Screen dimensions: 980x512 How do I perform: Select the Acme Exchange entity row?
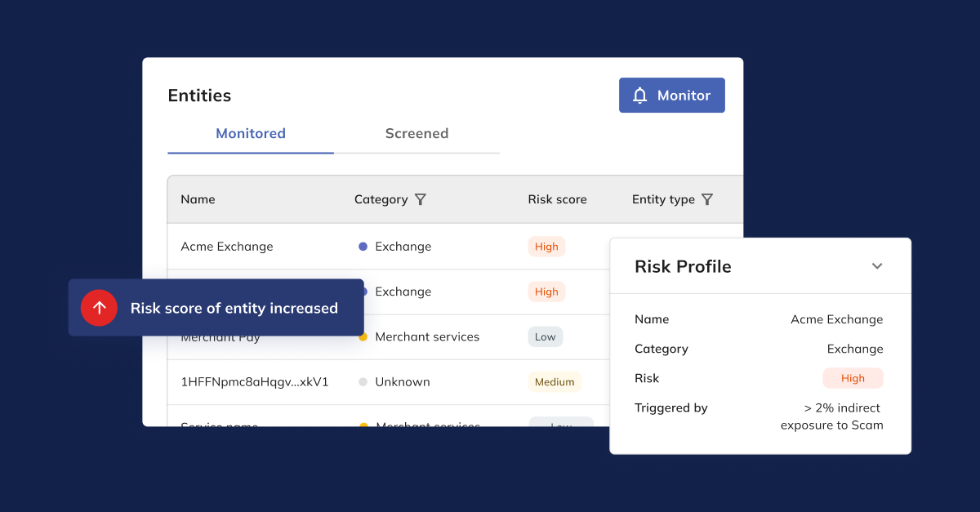[227, 247]
